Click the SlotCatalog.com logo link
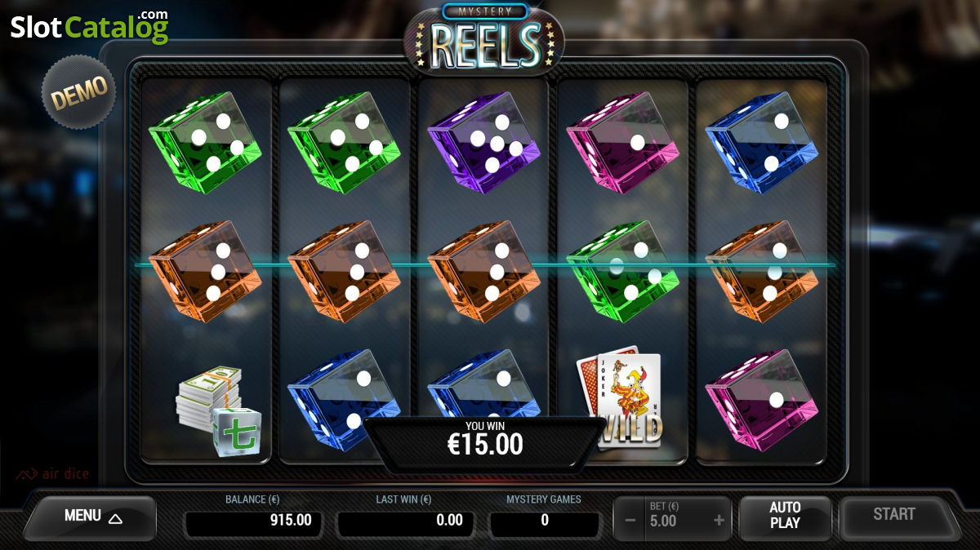The width and height of the screenshot is (980, 550). pos(90,26)
